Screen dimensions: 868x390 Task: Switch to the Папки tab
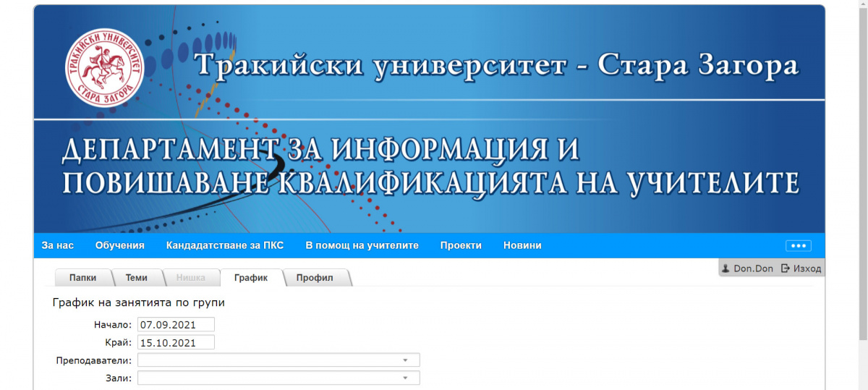coord(83,278)
